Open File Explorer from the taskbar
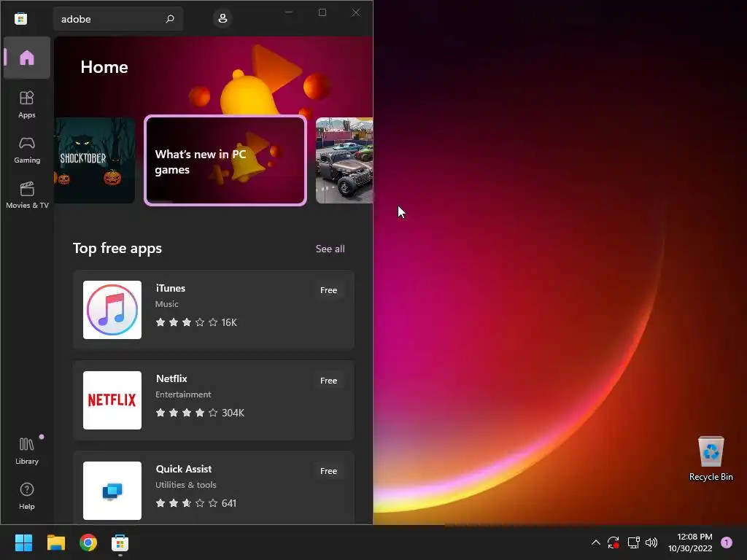 point(55,542)
